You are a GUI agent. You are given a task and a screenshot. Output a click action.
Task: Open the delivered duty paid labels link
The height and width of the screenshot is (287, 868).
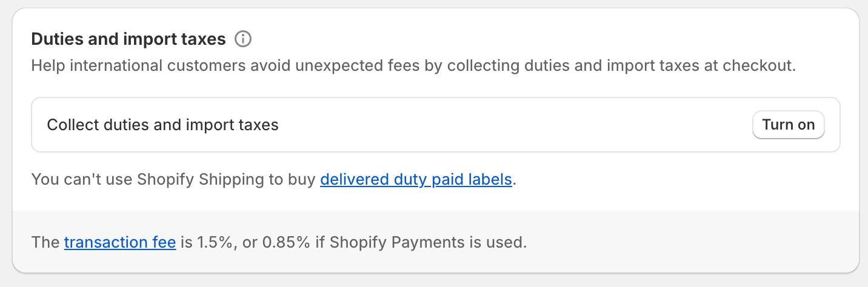(416, 180)
